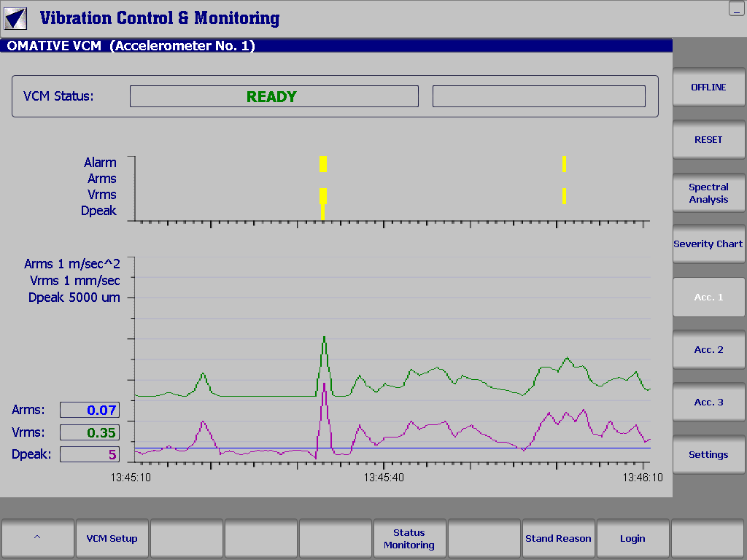Image resolution: width=747 pixels, height=560 pixels.
Task: Switch to the Acc. 2 accelerometer
Action: (x=708, y=349)
